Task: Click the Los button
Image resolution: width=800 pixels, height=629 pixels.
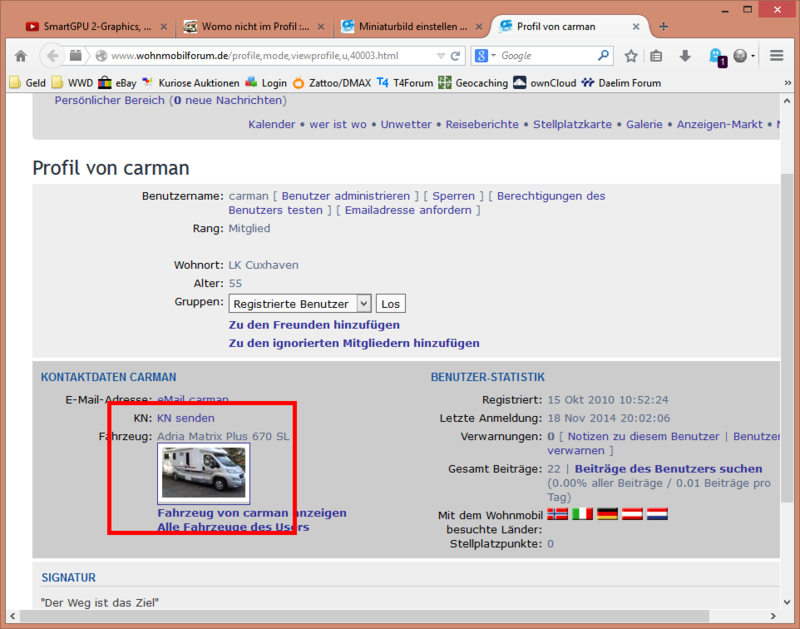Action: [390, 304]
